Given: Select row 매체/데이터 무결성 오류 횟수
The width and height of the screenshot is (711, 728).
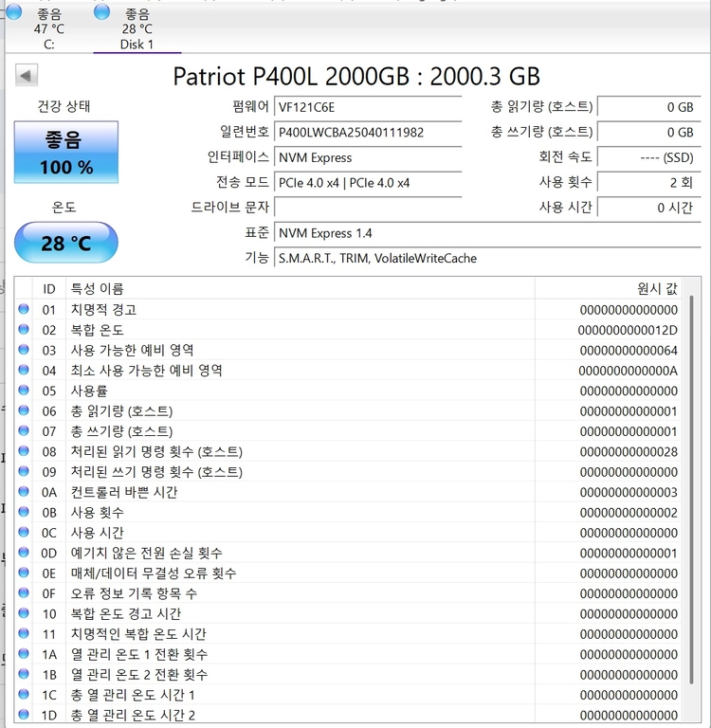Looking at the screenshot, I should pyautogui.click(x=348, y=573).
